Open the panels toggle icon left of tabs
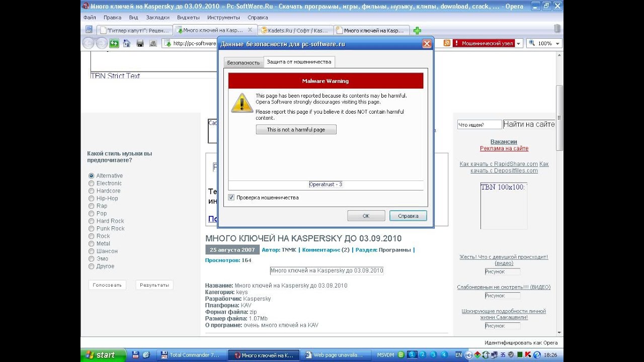The image size is (644, 362). pos(89,30)
